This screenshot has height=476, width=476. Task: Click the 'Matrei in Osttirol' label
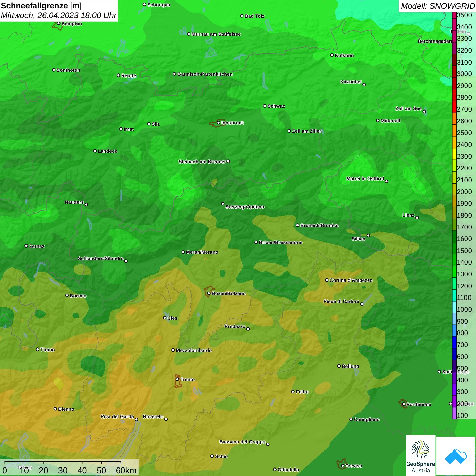pyautogui.click(x=365, y=178)
